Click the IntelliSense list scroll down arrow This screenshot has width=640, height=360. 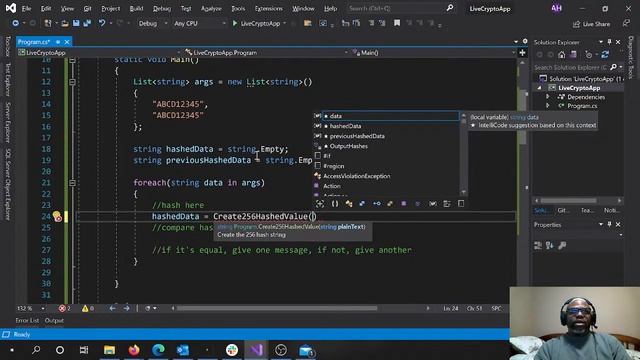pos(463,192)
